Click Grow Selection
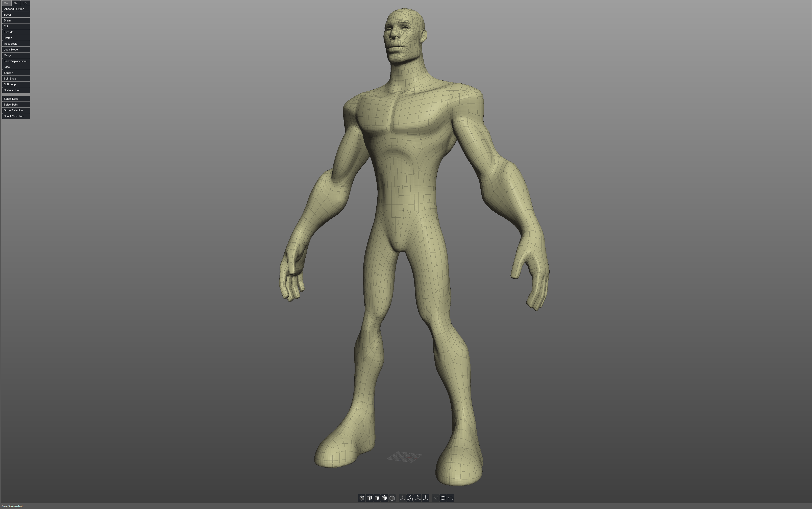The image size is (812, 509). click(x=16, y=110)
